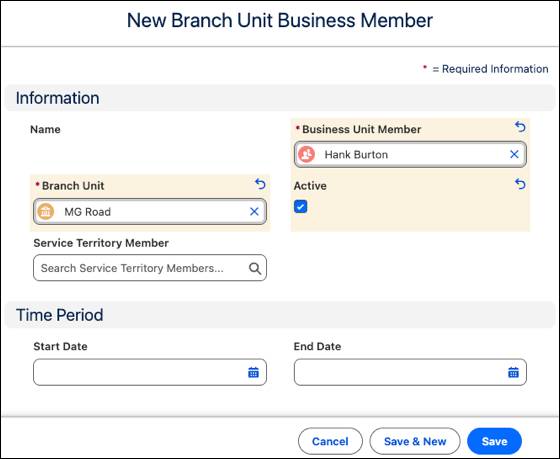Image resolution: width=560 pixels, height=459 pixels.
Task: Click the Hank Burton user avatar icon
Action: [306, 154]
